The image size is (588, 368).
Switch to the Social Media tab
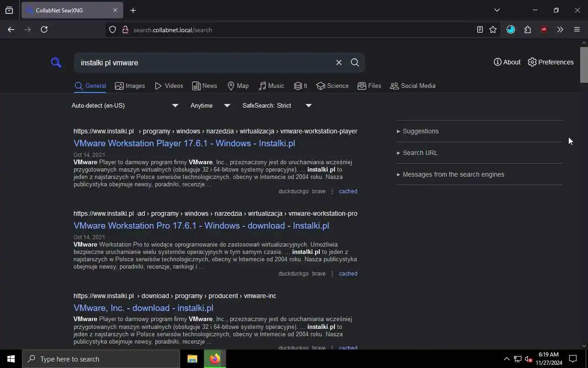(x=413, y=86)
